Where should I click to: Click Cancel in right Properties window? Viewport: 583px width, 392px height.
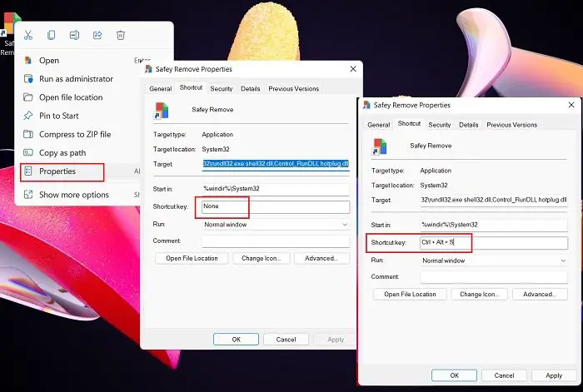point(504,375)
